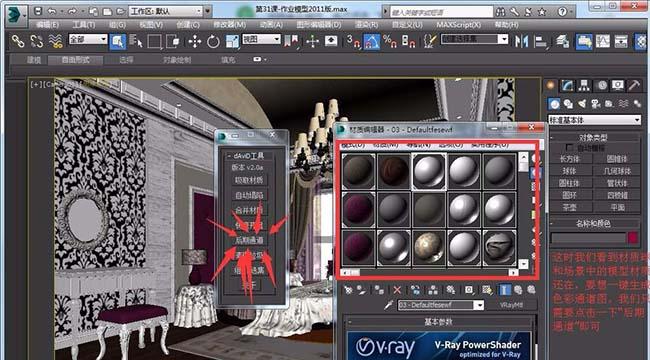650x360 pixels.
Task: Click the VRayMtl material type button
Action: (x=512, y=305)
